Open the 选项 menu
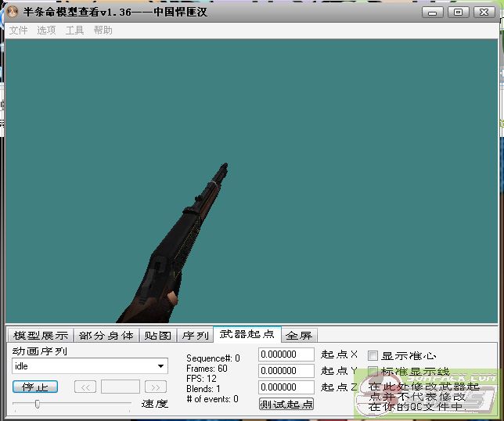Image resolution: width=504 pixels, height=421 pixels. click(x=46, y=31)
